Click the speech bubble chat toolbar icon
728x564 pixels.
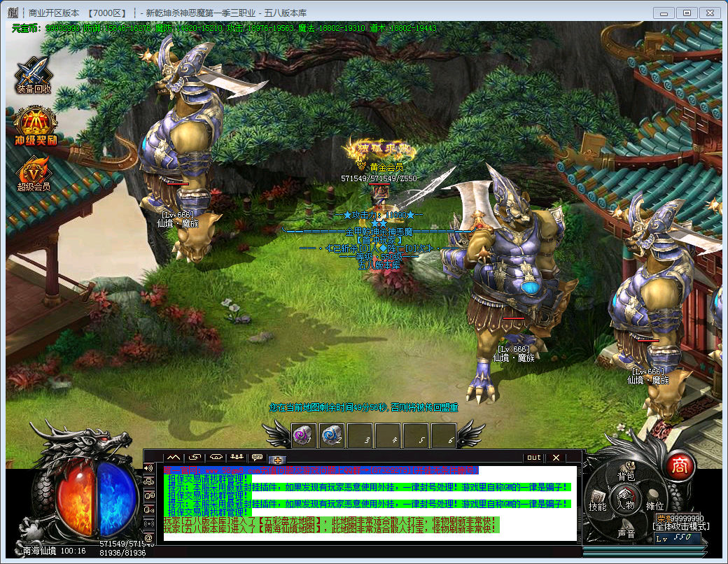pos(257,458)
